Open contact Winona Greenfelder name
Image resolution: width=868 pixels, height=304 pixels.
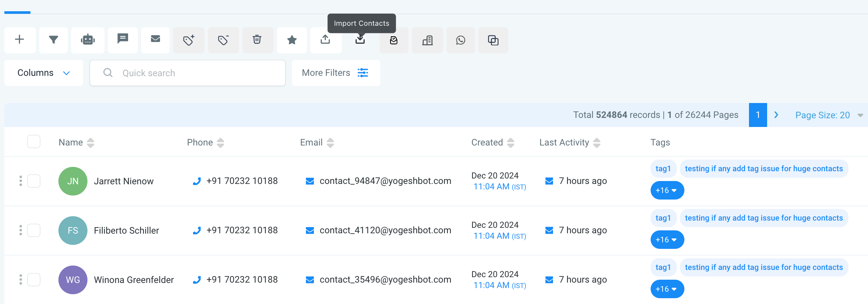[134, 280]
